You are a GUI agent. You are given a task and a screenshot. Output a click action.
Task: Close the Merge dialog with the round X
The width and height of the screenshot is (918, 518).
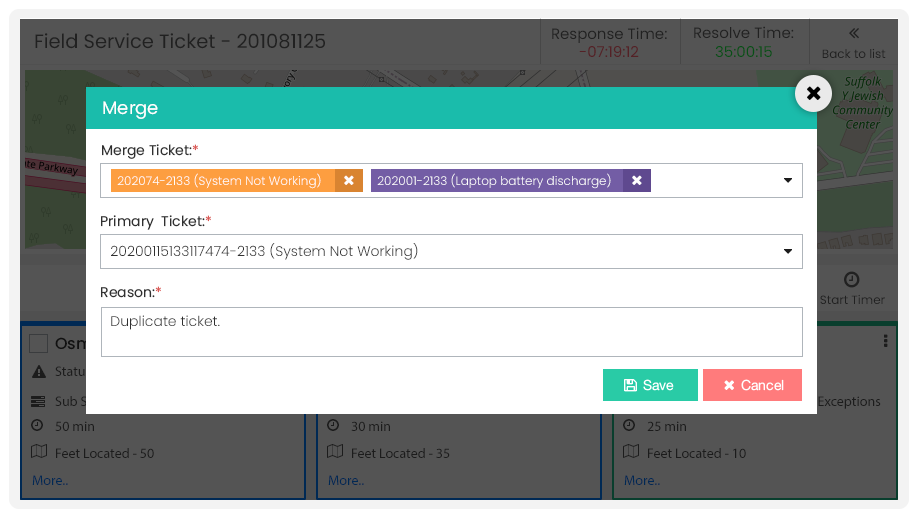[813, 94]
